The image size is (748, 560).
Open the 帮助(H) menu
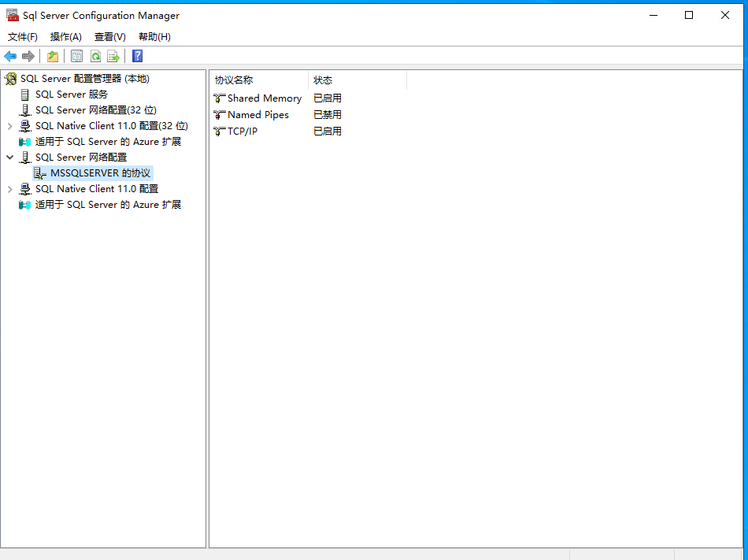[154, 37]
